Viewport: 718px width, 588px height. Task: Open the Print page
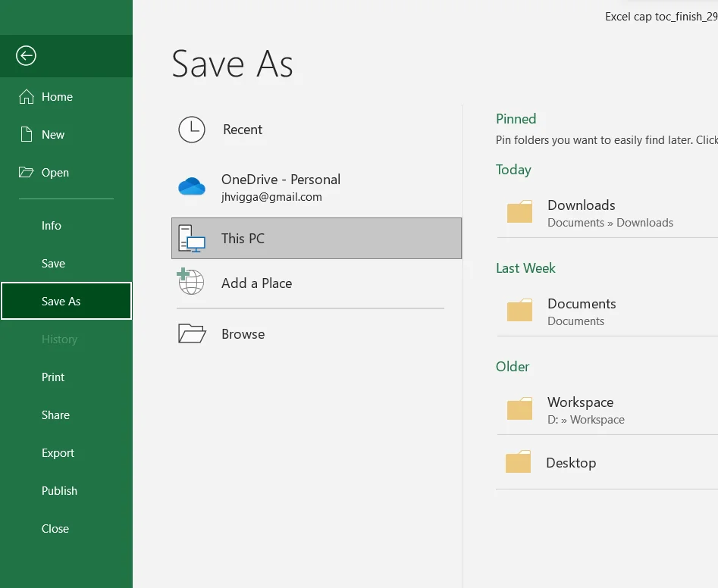point(67,377)
